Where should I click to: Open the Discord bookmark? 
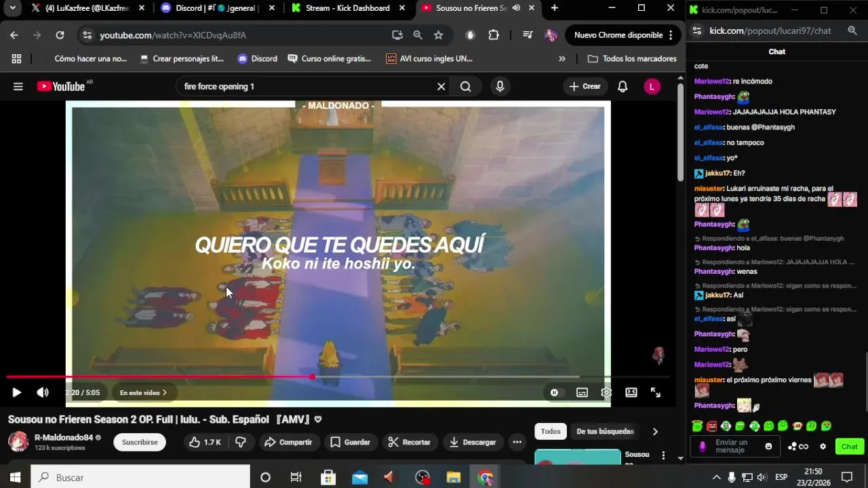click(x=257, y=59)
